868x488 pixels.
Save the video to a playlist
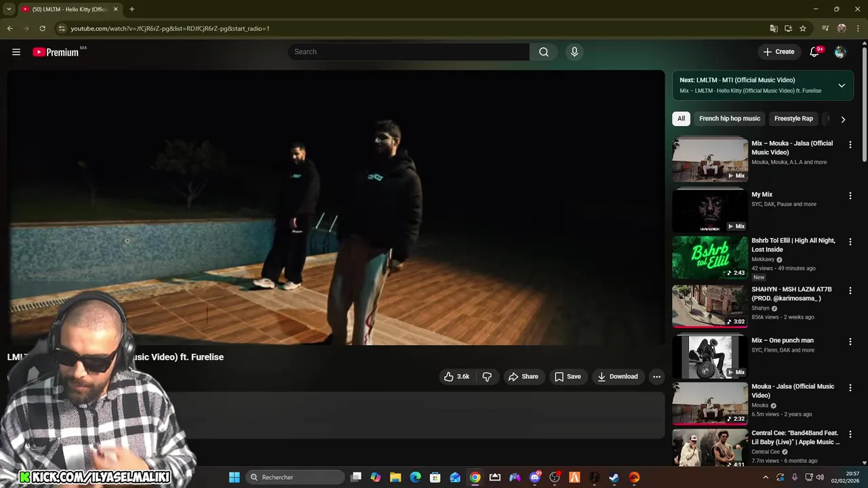[568, 377]
